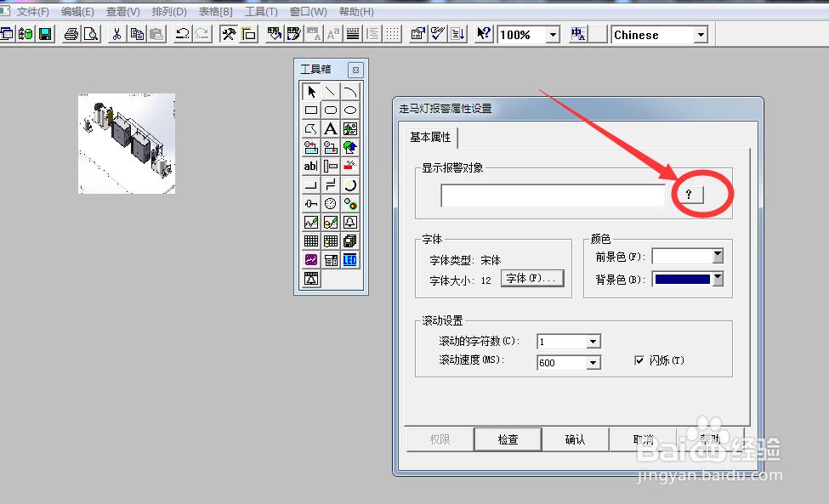Select the bitmap picture tool
Viewport: 829px width, 504px height.
coord(350,129)
